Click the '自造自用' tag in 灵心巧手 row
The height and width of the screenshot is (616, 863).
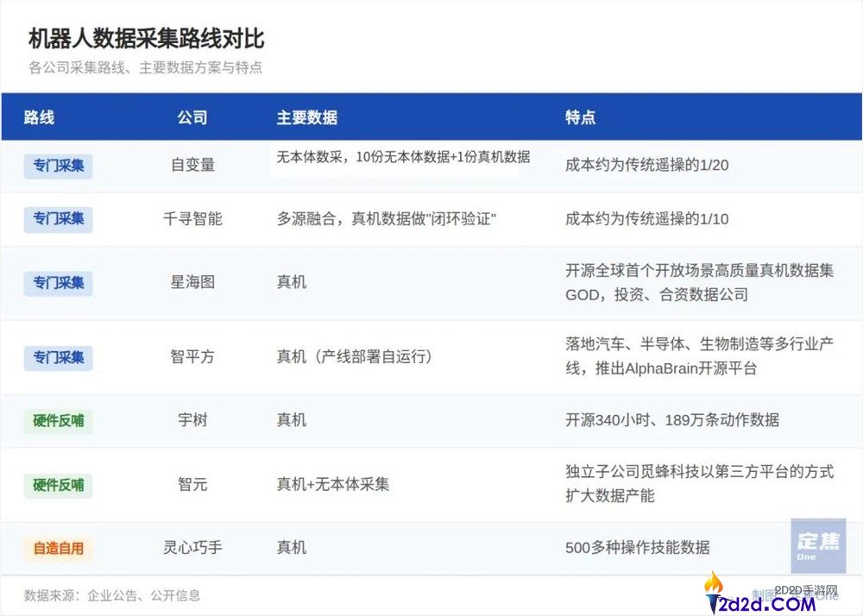coord(59,549)
